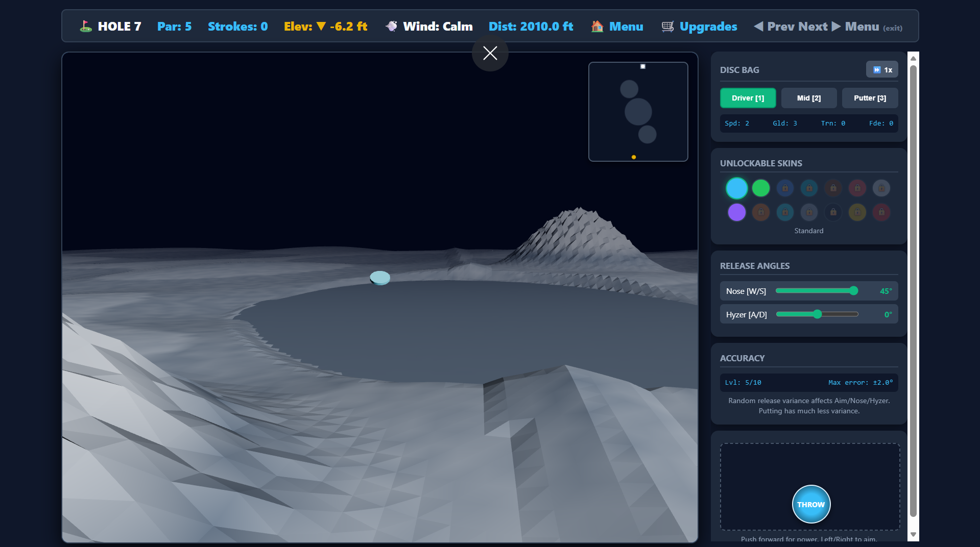Click the "Standard" skin name label
Image resolution: width=980 pixels, height=547 pixels.
[x=809, y=231]
